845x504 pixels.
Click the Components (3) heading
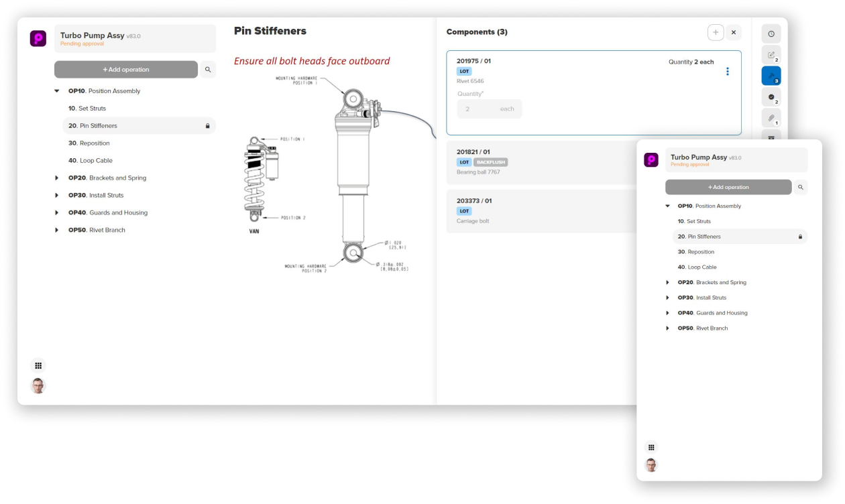[477, 32]
